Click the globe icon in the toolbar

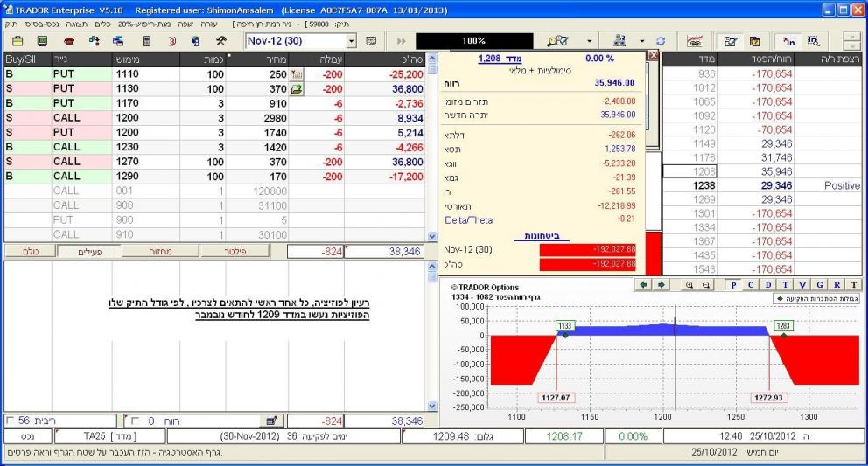197,41
